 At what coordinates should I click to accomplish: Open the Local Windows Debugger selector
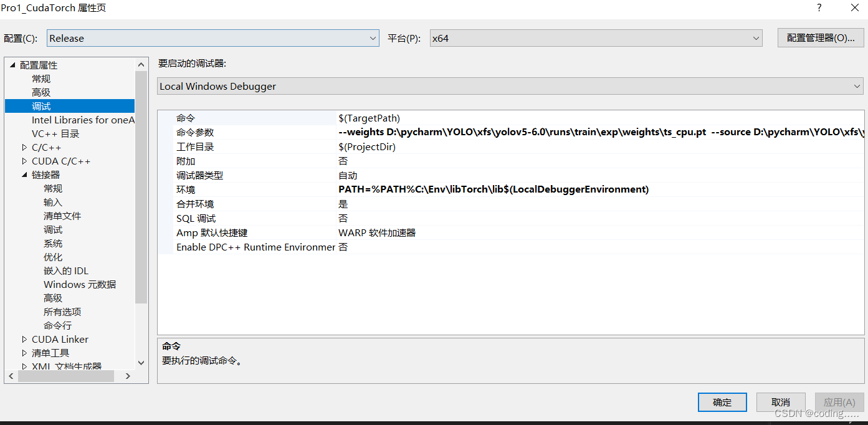click(x=857, y=86)
